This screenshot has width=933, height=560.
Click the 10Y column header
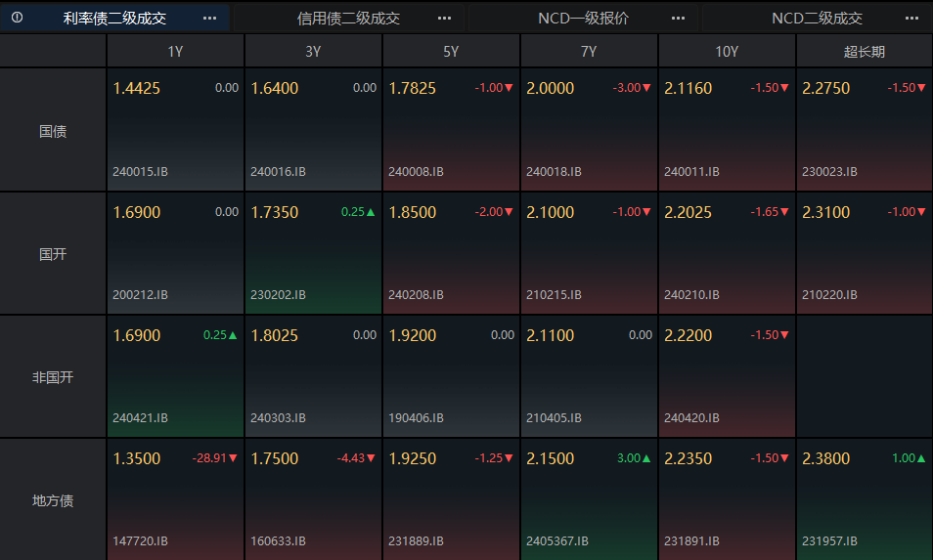point(727,51)
